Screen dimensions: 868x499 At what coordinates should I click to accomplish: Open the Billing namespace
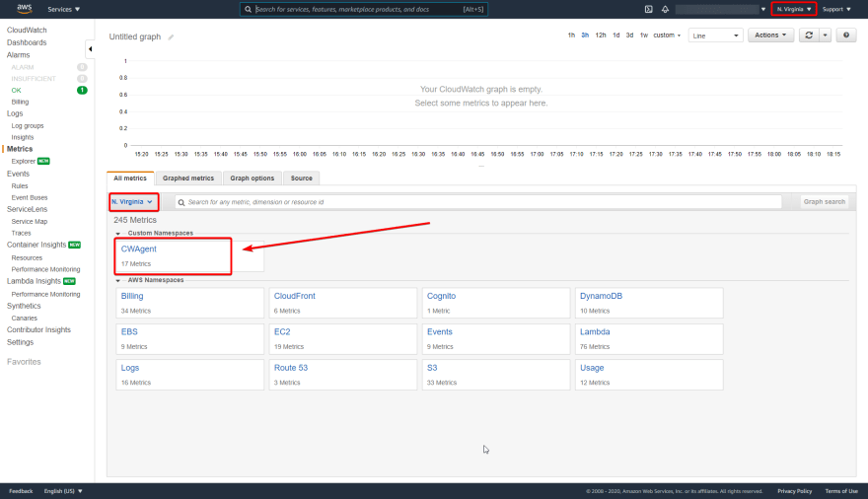[x=189, y=303]
